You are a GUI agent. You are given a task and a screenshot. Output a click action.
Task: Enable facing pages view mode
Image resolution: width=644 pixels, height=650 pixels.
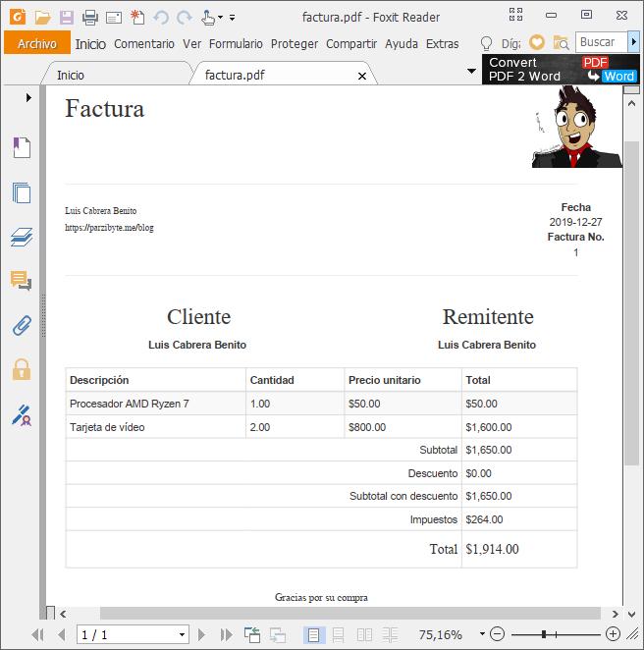click(364, 634)
